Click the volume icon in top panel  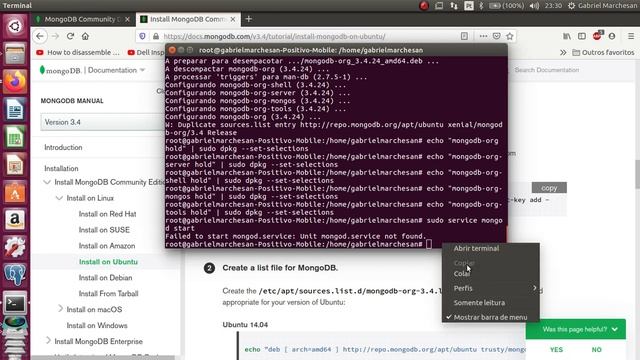click(534, 6)
